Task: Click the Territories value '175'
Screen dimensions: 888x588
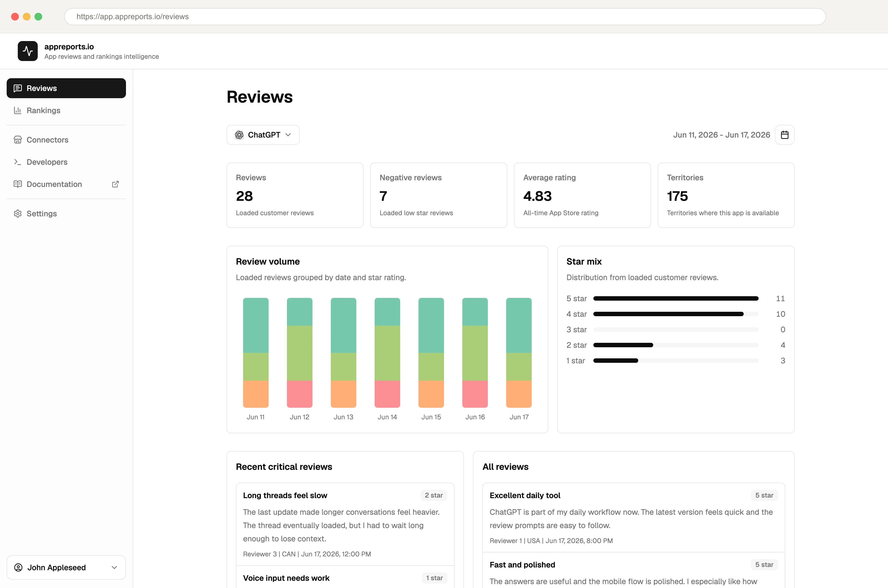Action: pos(677,196)
